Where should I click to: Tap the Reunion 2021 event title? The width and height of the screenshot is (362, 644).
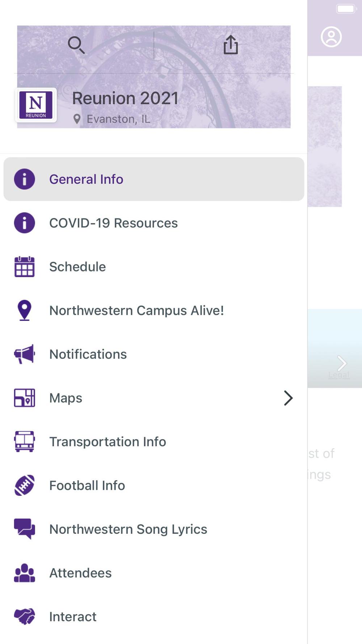pyautogui.click(x=125, y=98)
